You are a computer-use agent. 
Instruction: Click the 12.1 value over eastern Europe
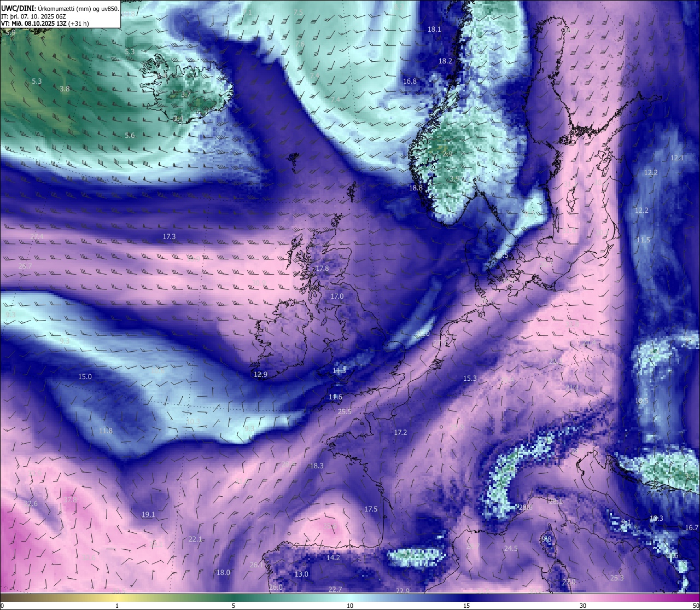(677, 158)
